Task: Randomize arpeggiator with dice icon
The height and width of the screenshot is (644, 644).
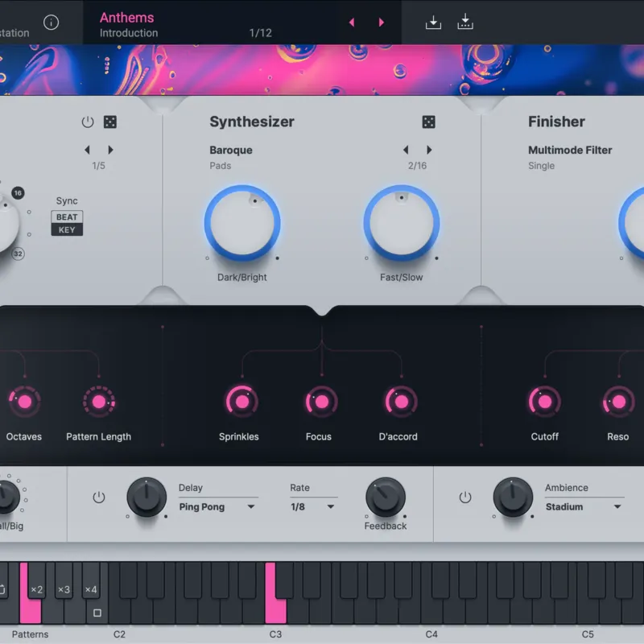Action: tap(110, 122)
